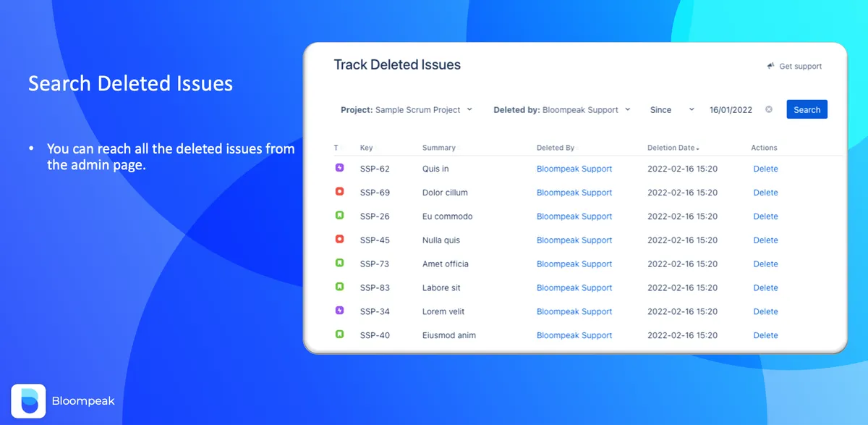Click the Search Deleted Issues slide title
The image size is (868, 425).
click(x=130, y=84)
